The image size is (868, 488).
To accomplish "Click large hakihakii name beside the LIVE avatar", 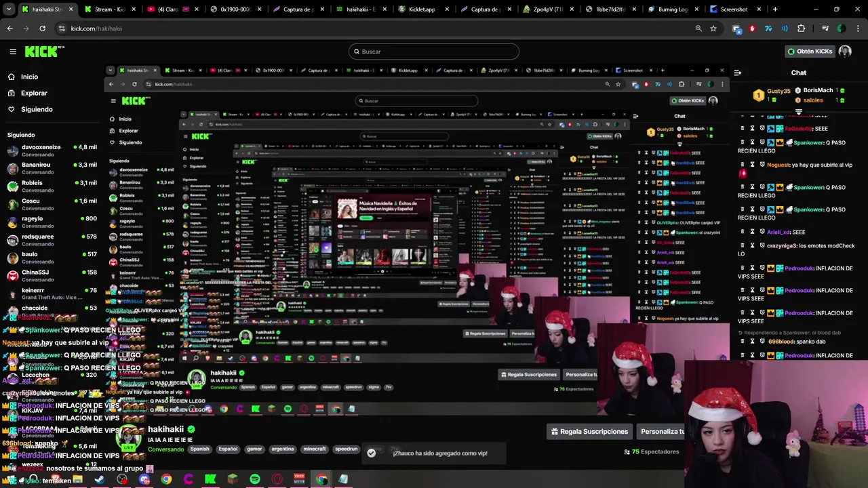I will point(165,429).
